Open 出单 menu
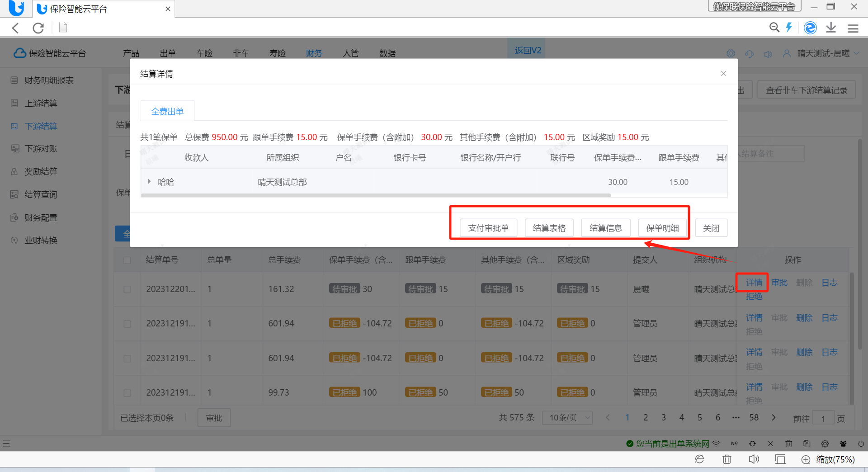This screenshot has width=868, height=472. [168, 53]
